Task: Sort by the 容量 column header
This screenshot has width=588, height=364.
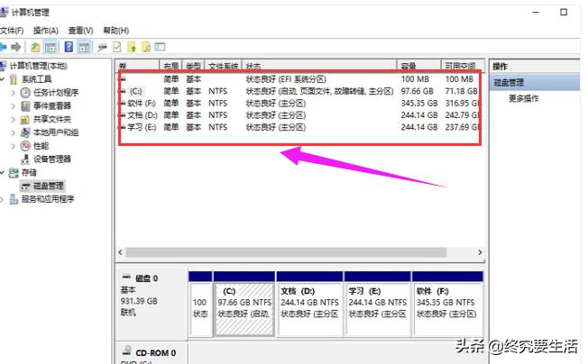Action: click(x=418, y=66)
